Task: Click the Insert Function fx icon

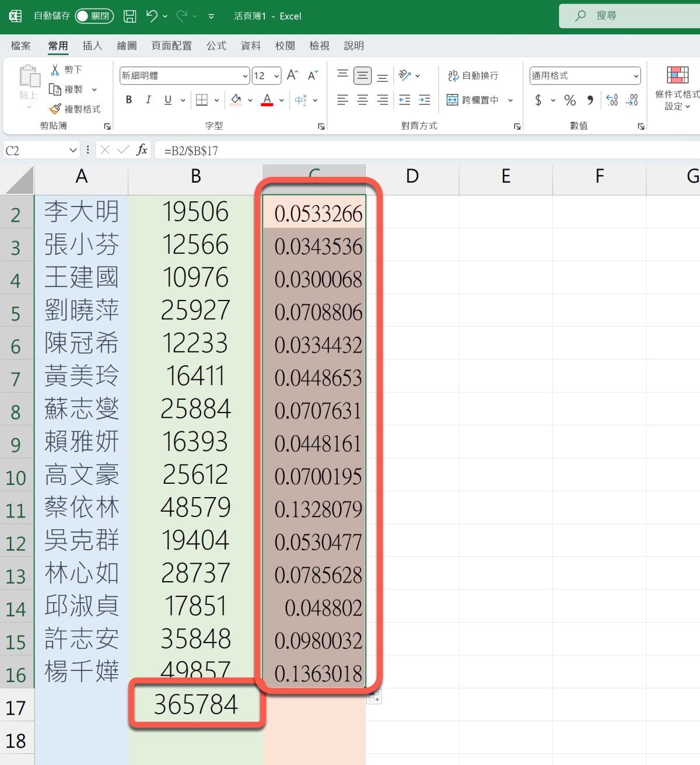Action: pos(141,151)
